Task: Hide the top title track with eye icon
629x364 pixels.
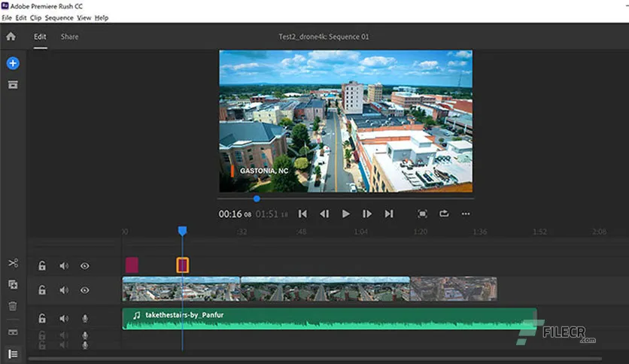Action: pyautogui.click(x=85, y=265)
